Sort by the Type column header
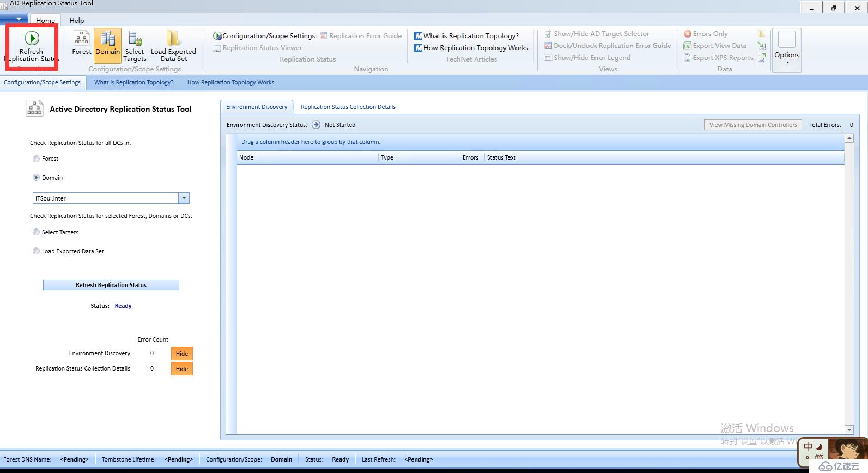This screenshot has height=473, width=868. 419,157
